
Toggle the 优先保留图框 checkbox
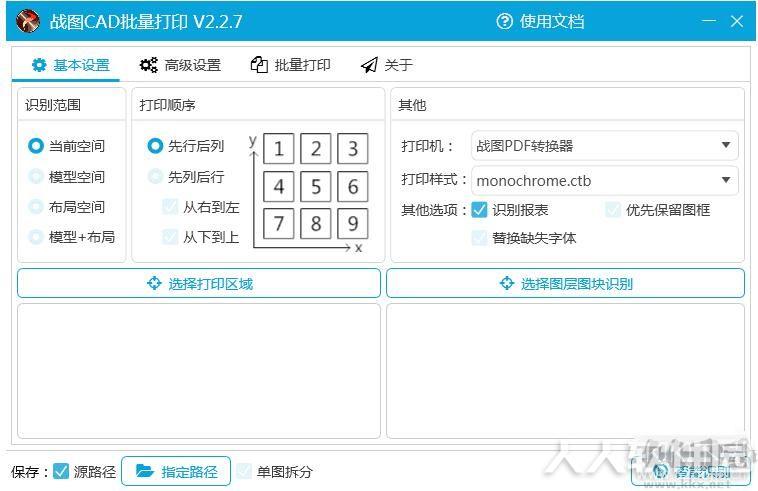point(613,210)
